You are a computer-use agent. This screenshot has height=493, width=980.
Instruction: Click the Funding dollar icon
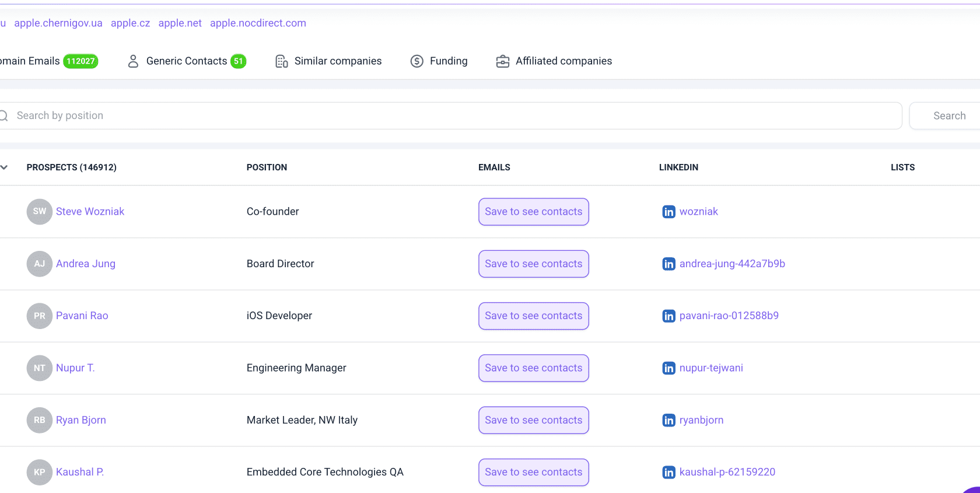tap(416, 61)
